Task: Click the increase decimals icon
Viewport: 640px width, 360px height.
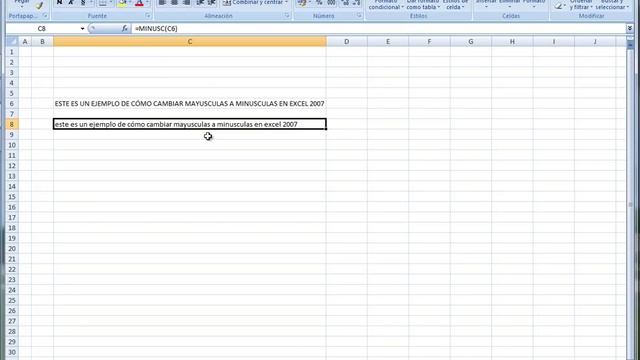Action: (345, 2)
